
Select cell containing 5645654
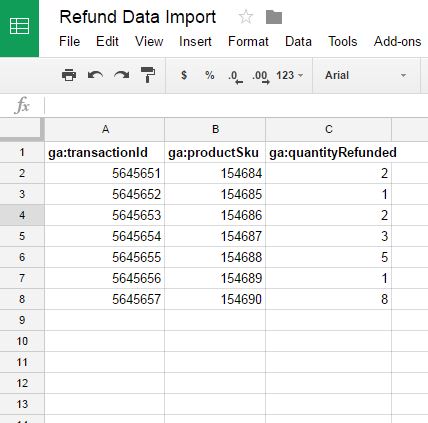[x=105, y=236]
